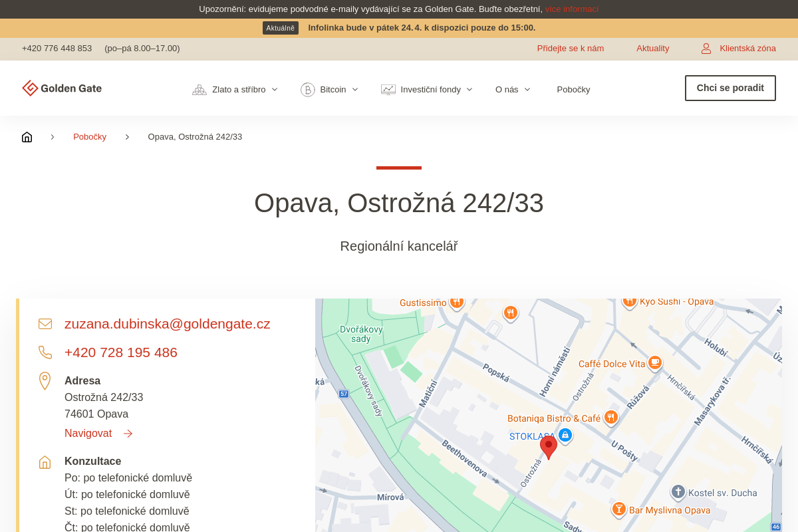Open Aktuality link
798x532 pixels.
[x=653, y=49]
